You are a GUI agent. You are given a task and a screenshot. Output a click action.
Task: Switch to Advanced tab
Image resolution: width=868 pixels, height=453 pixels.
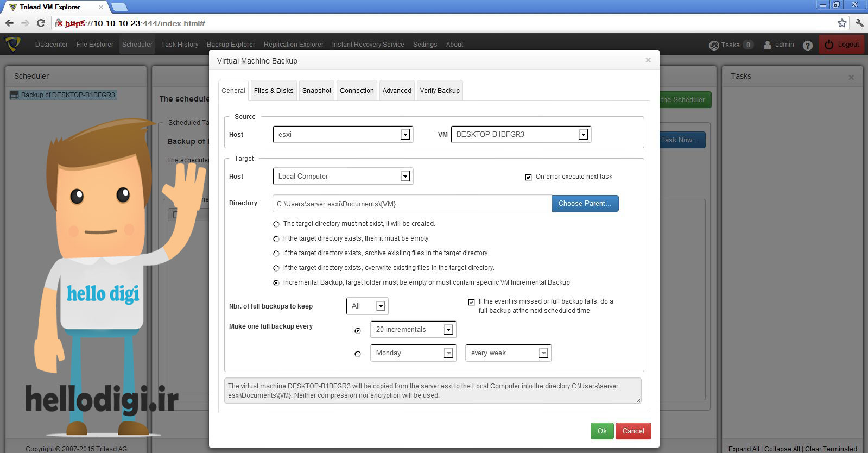(397, 90)
